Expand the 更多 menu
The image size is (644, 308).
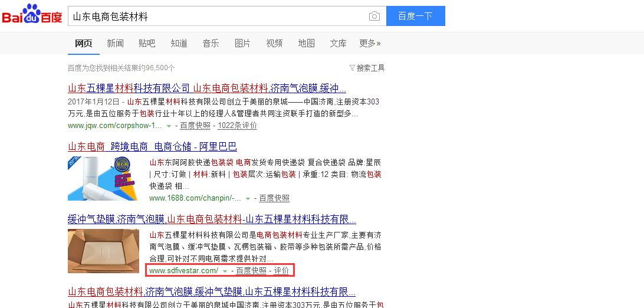(370, 43)
